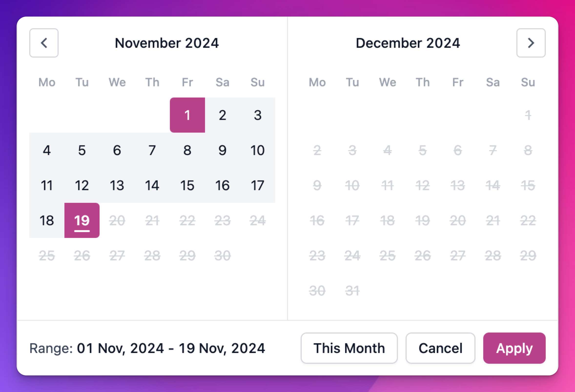Screen dimensions: 575x392
Task: Navigate to the next month with right arrow
Action: [x=531, y=43]
